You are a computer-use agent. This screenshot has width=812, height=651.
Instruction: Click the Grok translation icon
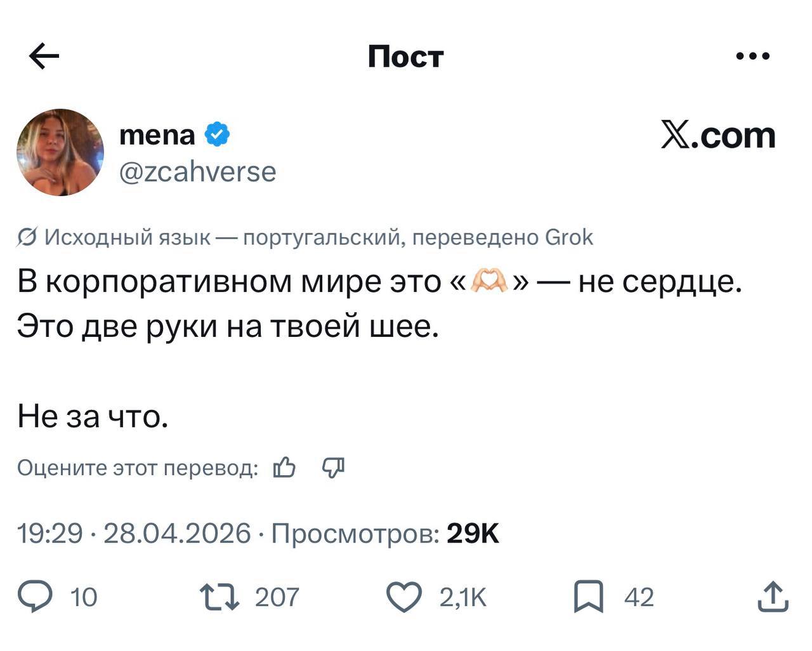[x=27, y=237]
